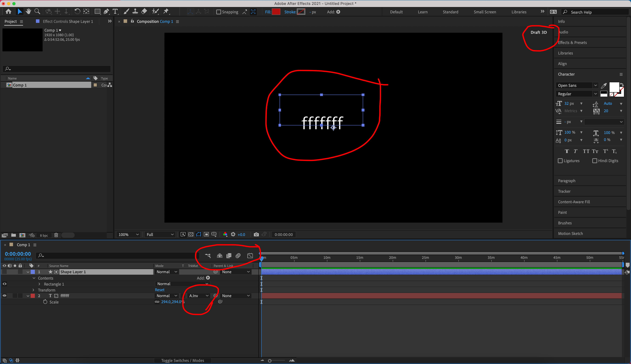Choose the Rectangle shape tool
Viewport: 631px width, 364px height.
coord(97,11)
